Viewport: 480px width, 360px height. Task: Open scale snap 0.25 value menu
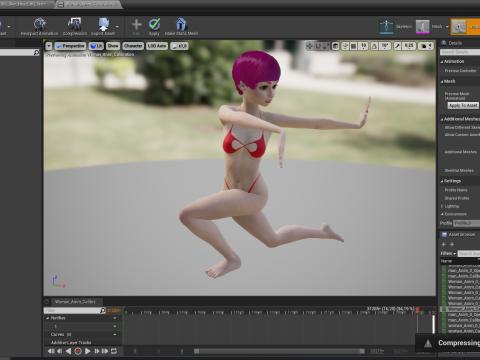point(409,46)
